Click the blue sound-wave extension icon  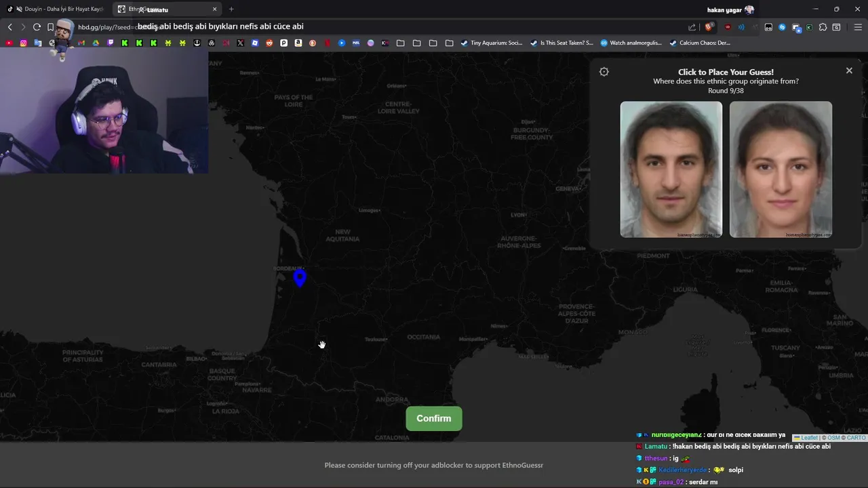741,27
